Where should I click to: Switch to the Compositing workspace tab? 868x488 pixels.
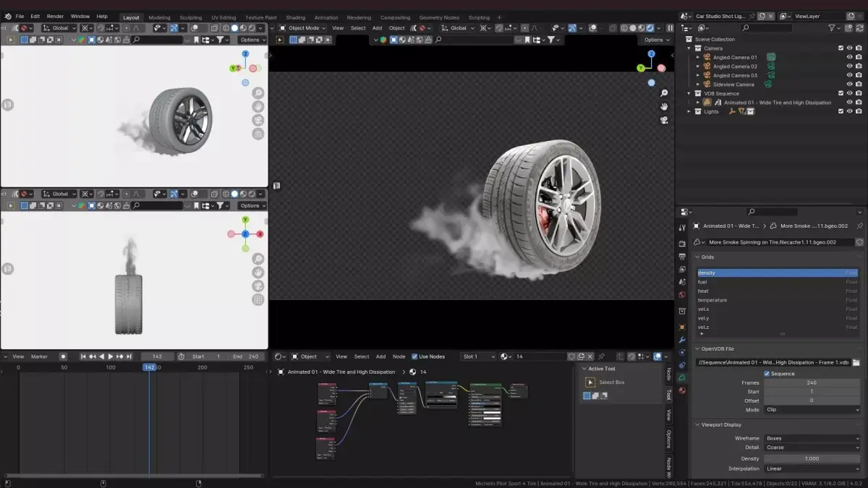[x=395, y=17]
